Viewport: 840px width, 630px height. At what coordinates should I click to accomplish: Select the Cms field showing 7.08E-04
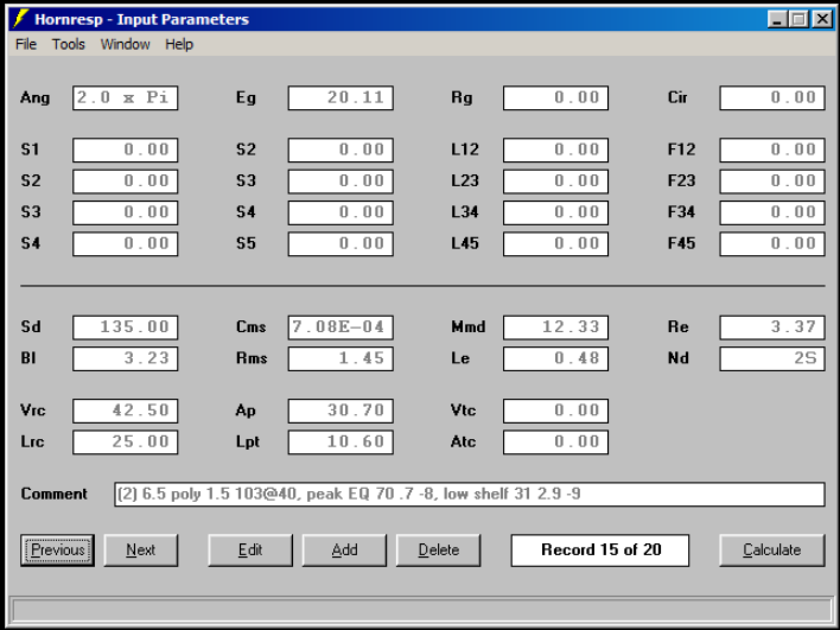click(x=341, y=327)
